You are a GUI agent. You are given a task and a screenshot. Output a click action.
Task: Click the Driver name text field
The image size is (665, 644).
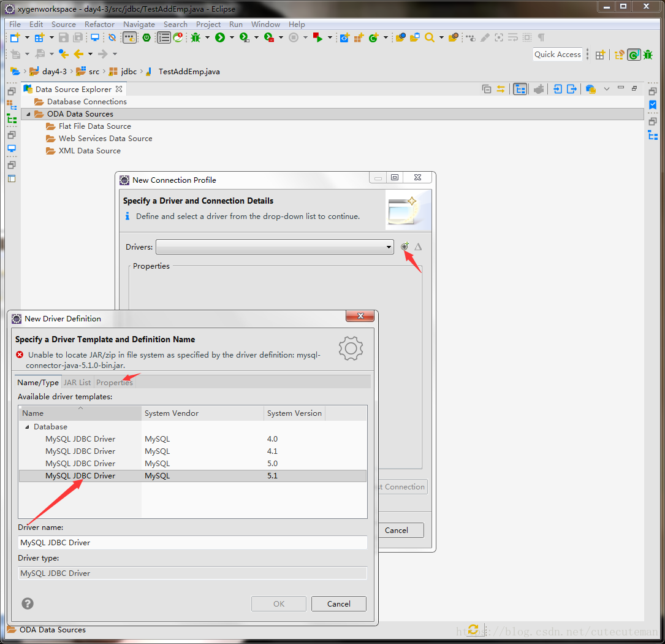[x=192, y=543]
